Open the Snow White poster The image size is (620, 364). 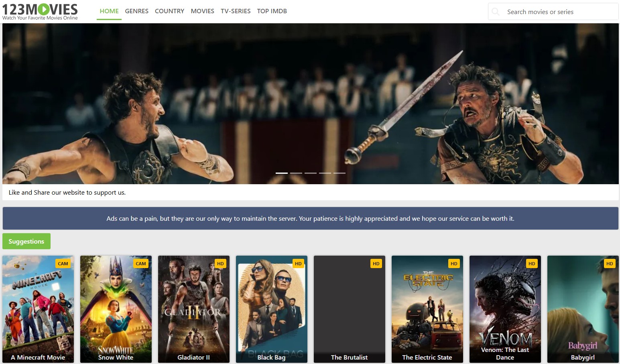116,309
